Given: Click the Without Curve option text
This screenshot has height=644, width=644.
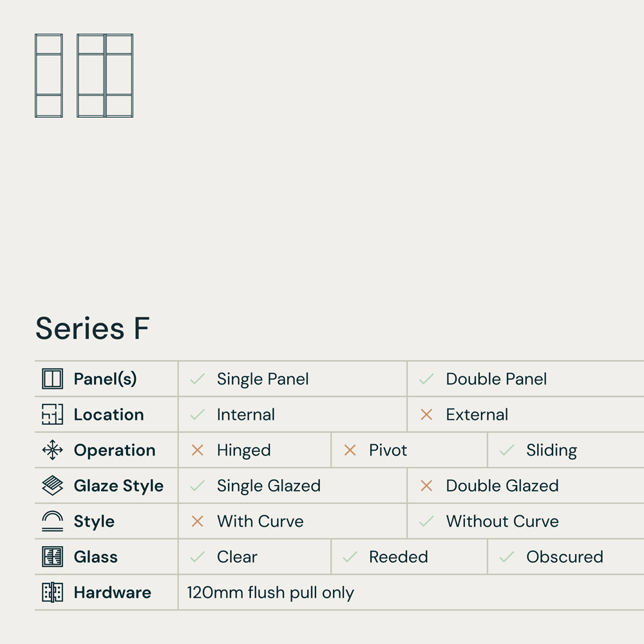Looking at the screenshot, I should click(502, 521).
